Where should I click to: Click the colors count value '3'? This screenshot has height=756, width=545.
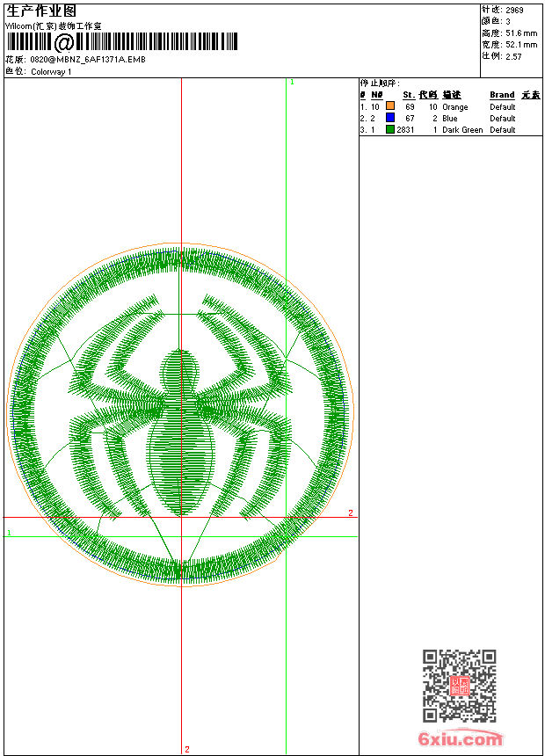tap(508, 21)
